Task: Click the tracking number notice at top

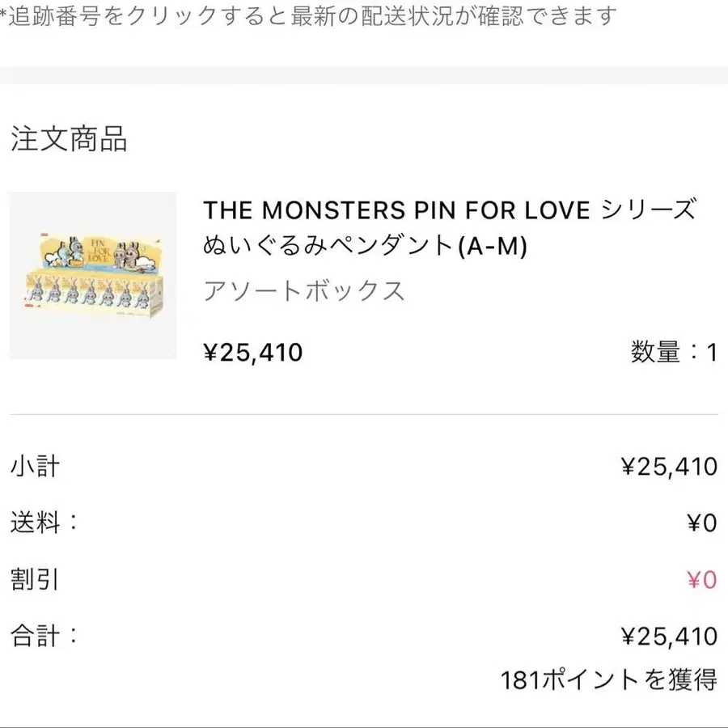Action: pos(309,15)
